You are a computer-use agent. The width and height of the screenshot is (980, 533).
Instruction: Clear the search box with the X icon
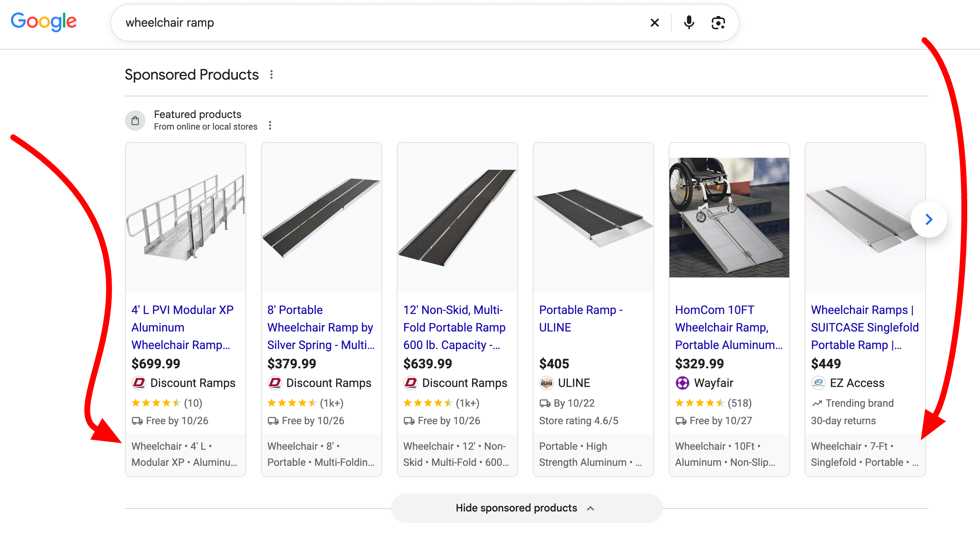(x=654, y=23)
